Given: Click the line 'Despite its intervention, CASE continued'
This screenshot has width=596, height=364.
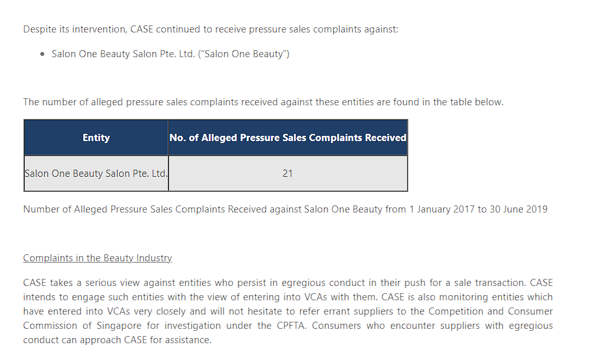Looking at the screenshot, I should pos(211,29).
